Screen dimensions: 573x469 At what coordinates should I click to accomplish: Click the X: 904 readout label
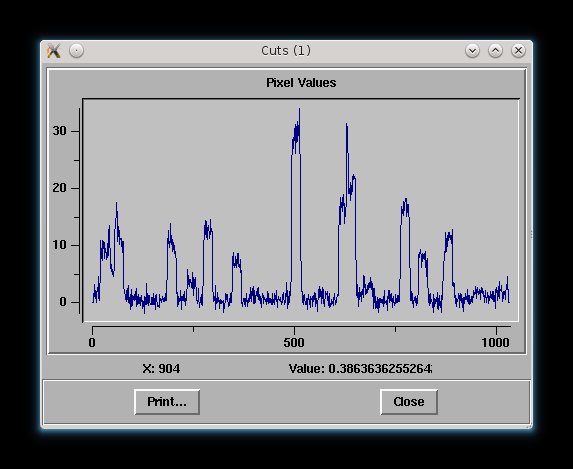click(161, 368)
